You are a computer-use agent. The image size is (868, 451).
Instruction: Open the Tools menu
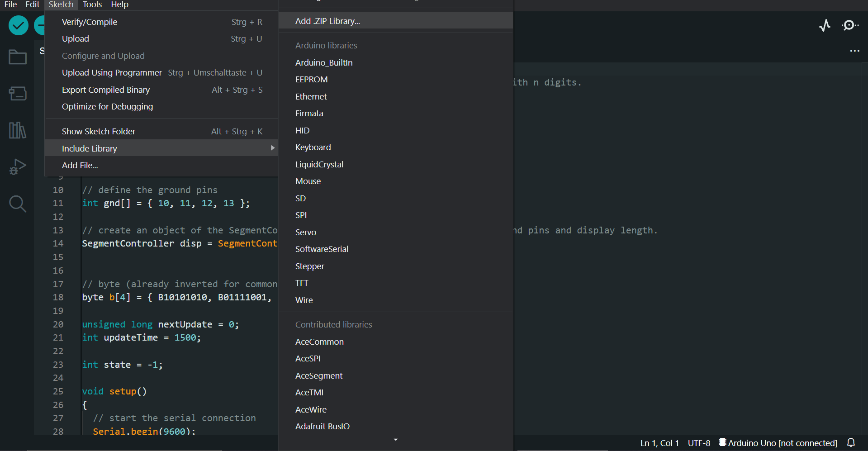point(92,5)
